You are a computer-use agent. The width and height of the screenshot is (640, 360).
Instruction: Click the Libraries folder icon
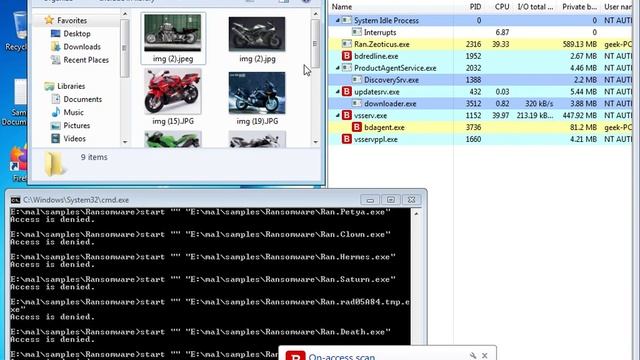pyautogui.click(x=49, y=86)
